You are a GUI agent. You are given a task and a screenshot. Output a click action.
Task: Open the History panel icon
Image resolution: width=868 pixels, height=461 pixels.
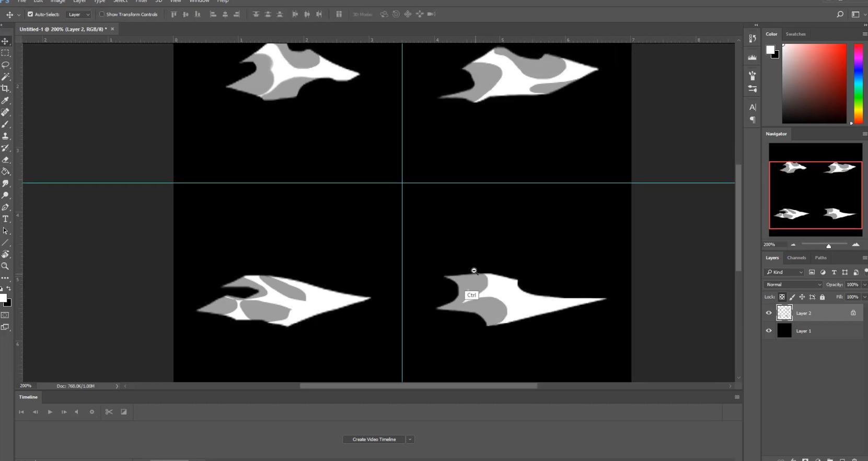click(753, 39)
